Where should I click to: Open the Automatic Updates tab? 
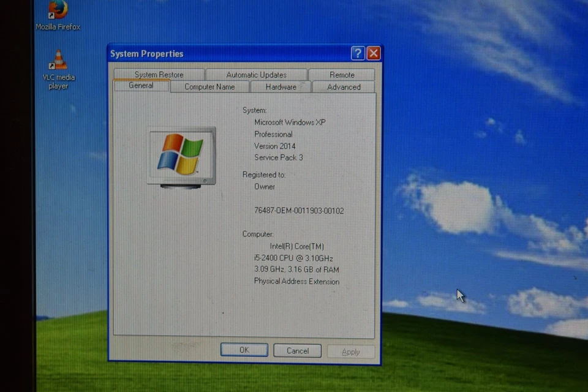point(256,74)
